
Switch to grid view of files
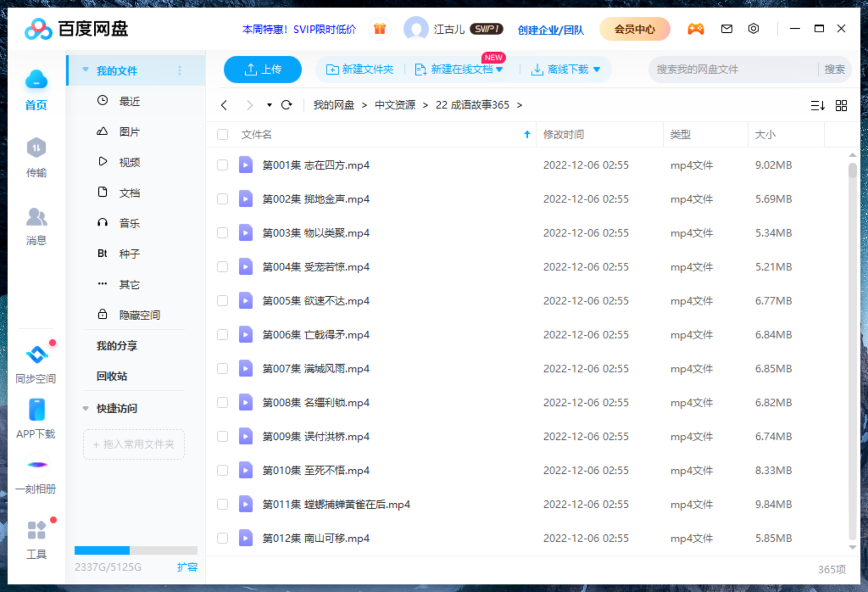tap(841, 105)
